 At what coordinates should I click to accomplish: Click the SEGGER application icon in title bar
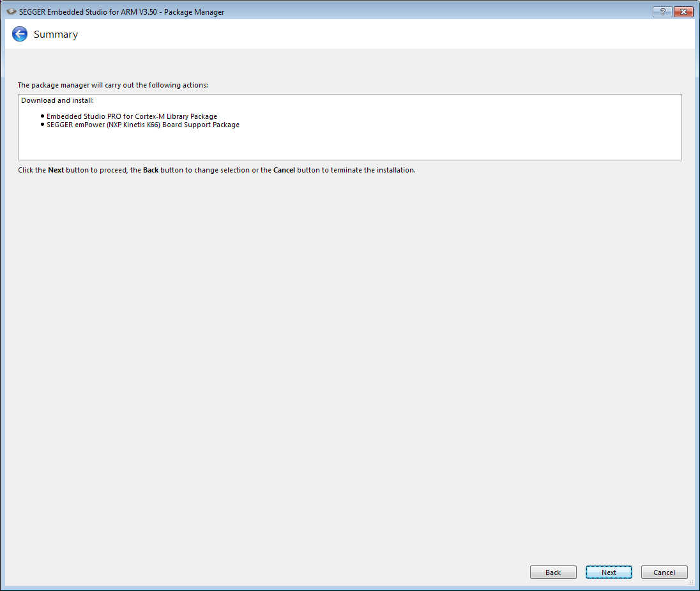tap(11, 12)
